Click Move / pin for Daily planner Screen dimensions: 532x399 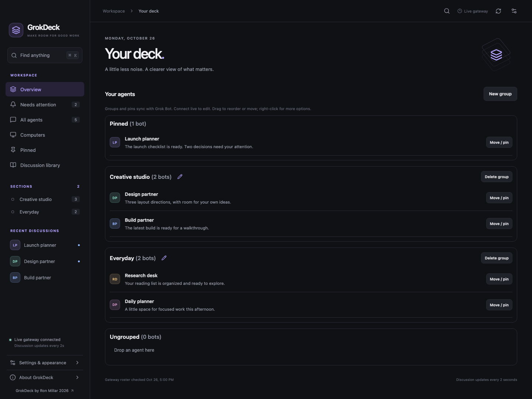[499, 305]
